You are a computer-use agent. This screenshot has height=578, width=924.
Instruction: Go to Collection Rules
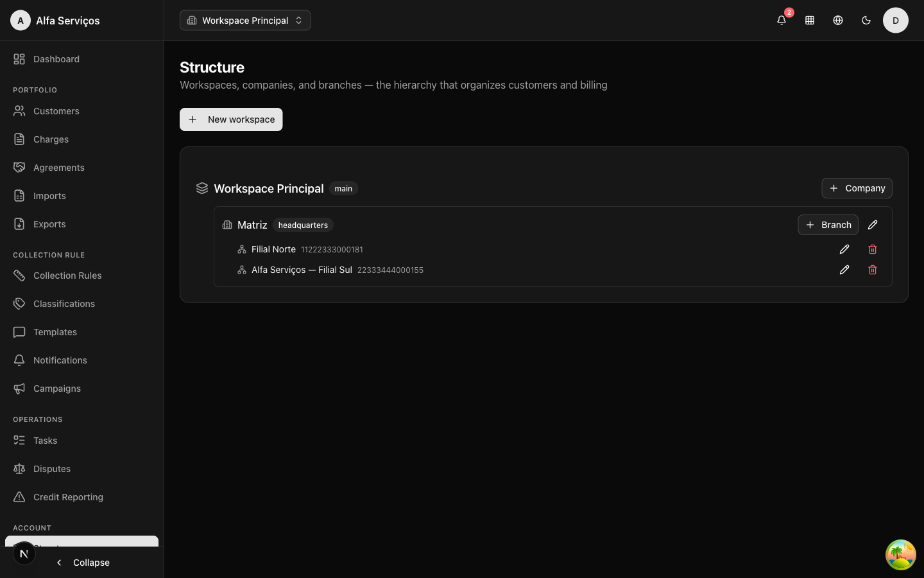tap(81, 276)
